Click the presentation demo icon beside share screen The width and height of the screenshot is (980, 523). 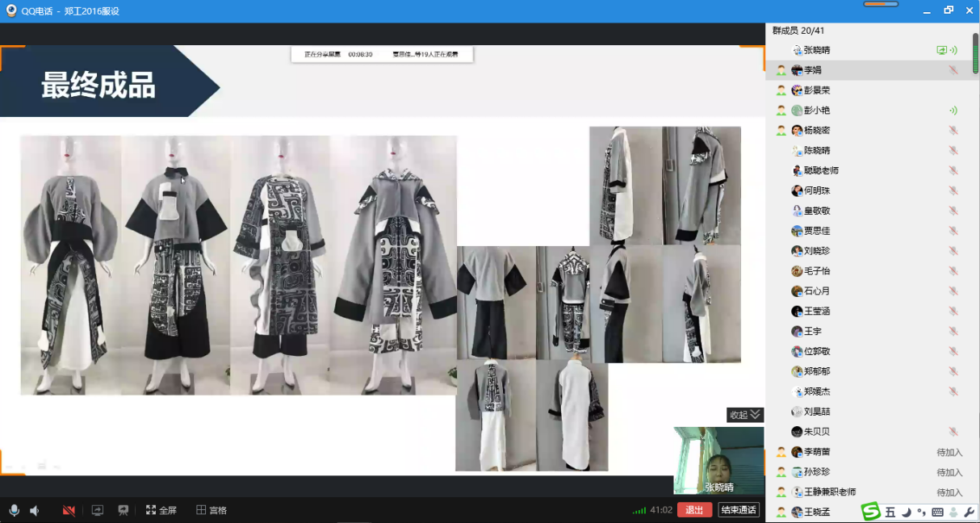point(124,510)
